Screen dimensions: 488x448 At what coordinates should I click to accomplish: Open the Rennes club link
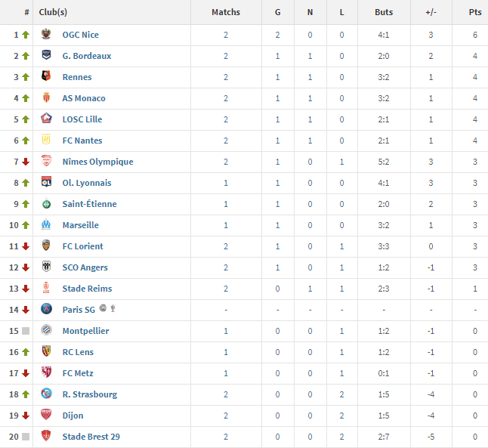pyautogui.click(x=77, y=77)
